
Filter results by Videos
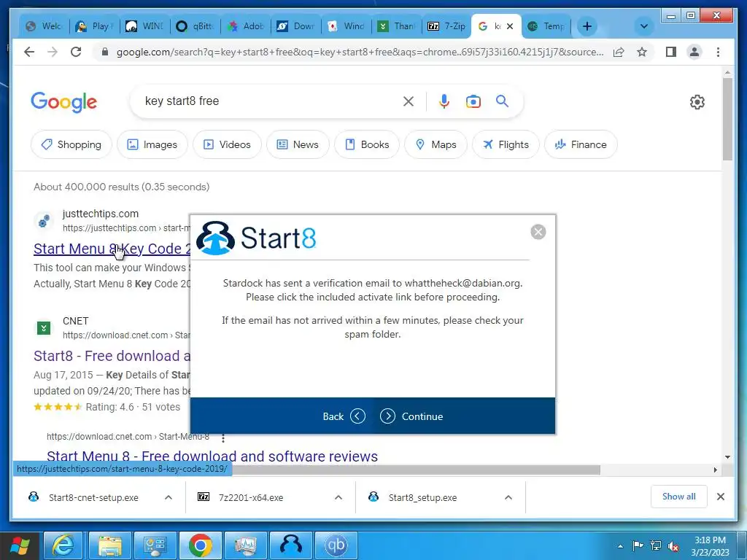pyautogui.click(x=228, y=144)
